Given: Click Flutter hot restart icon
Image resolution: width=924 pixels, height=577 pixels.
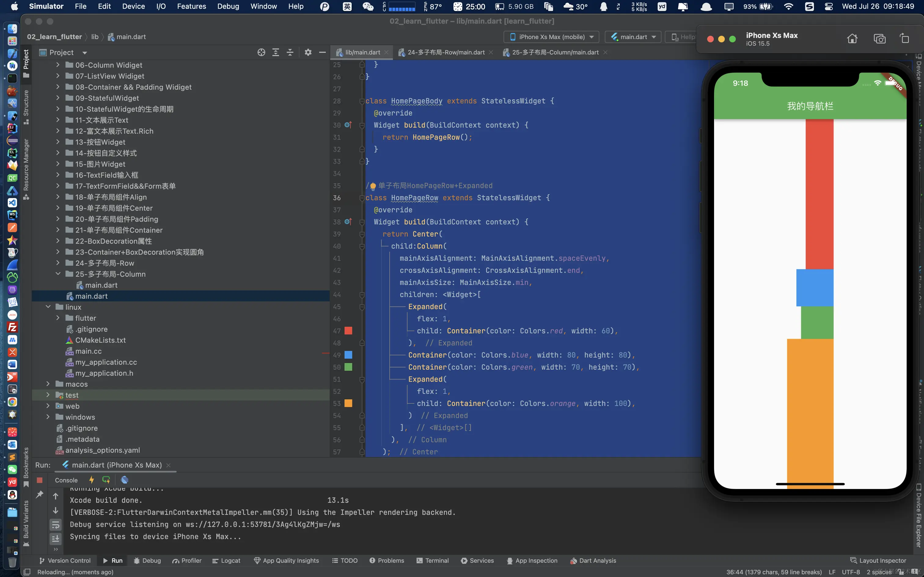Looking at the screenshot, I should [x=106, y=480].
